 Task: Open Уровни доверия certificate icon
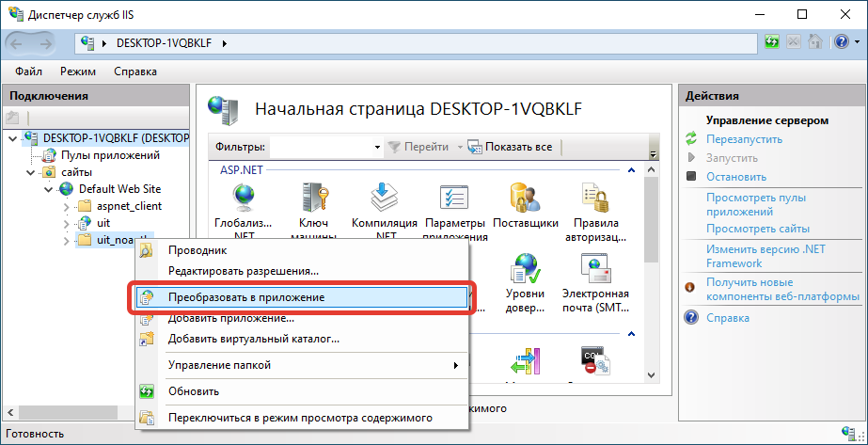(524, 271)
